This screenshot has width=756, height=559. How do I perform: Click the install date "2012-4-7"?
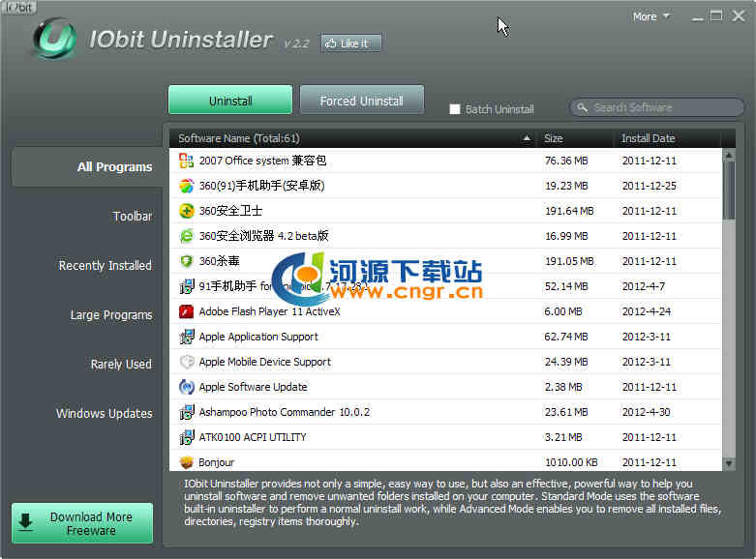[643, 286]
